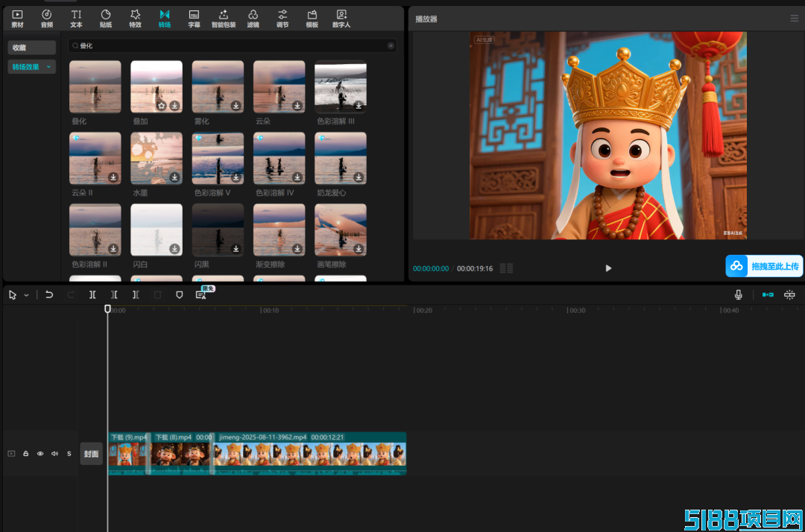805x532 pixels.
Task: Download the 叠加 transition
Action: (174, 106)
